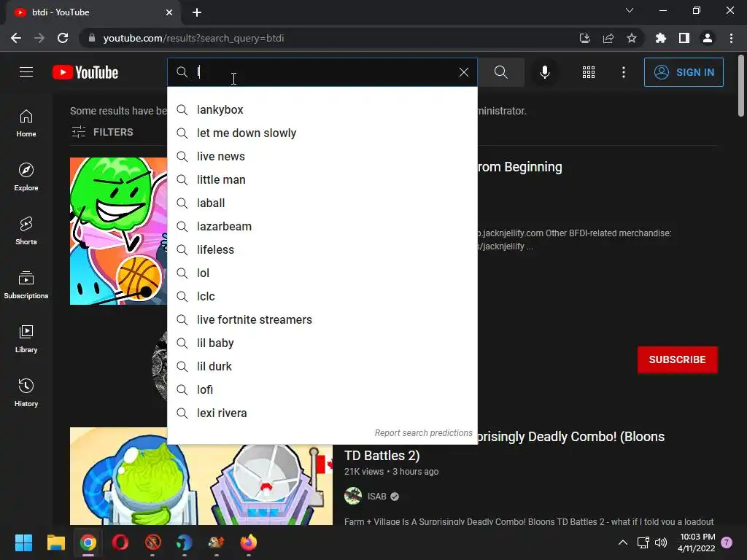Open Firefox from the taskbar
The image size is (747, 560).
(248, 542)
